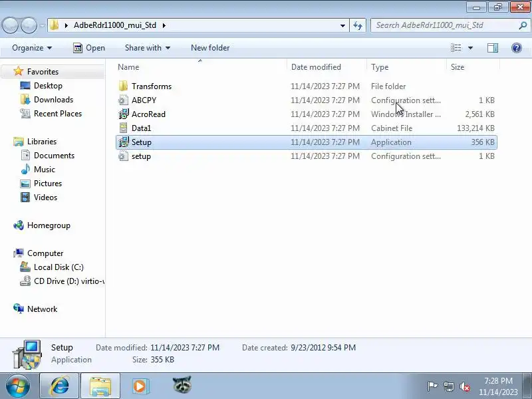The image size is (532, 399).
Task: Sort by Size column header
Action: 473,67
